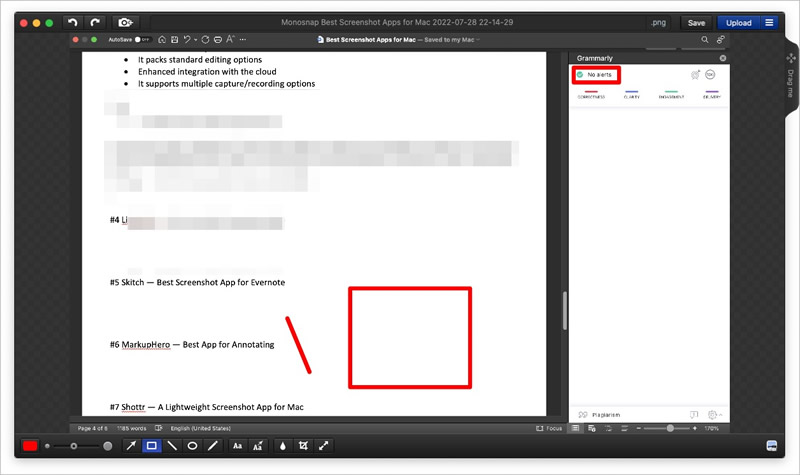Click the .png file format selector

click(658, 23)
